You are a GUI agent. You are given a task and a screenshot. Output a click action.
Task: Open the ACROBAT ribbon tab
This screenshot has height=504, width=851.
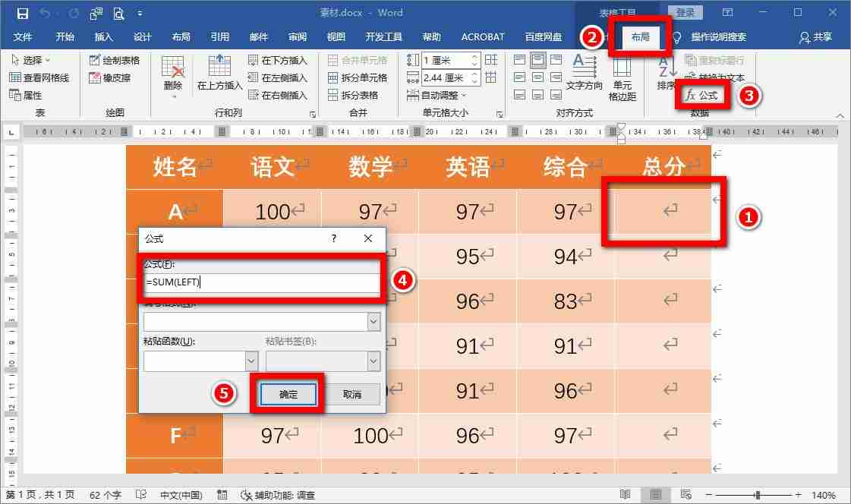(482, 36)
